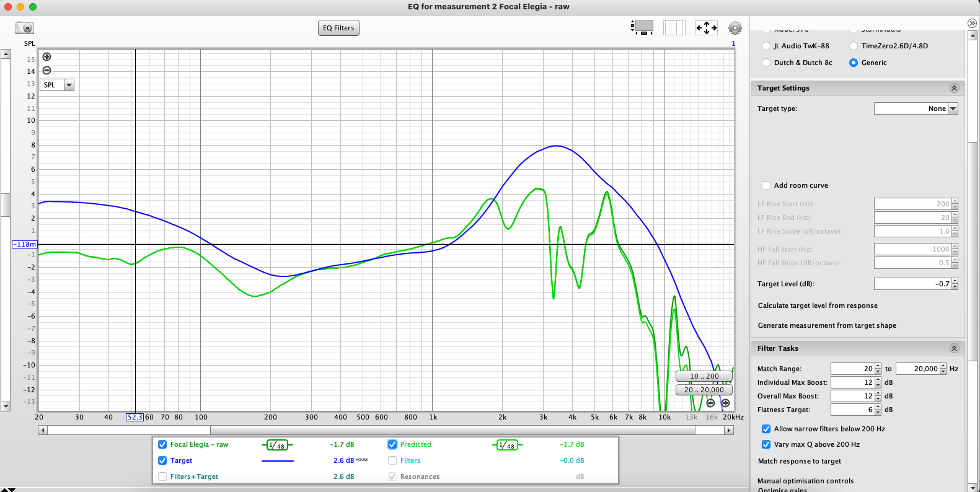Screen dimensions: 980x492
Task: Adjust the Target Level stepper arrows
Action: (x=955, y=284)
